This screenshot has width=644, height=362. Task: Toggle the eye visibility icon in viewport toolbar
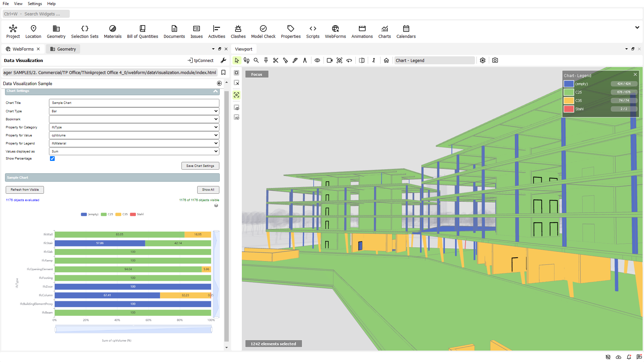(317, 60)
